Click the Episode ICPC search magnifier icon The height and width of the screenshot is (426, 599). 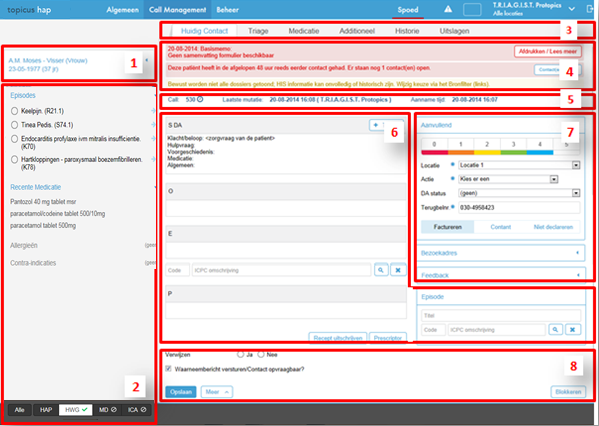pos(555,330)
